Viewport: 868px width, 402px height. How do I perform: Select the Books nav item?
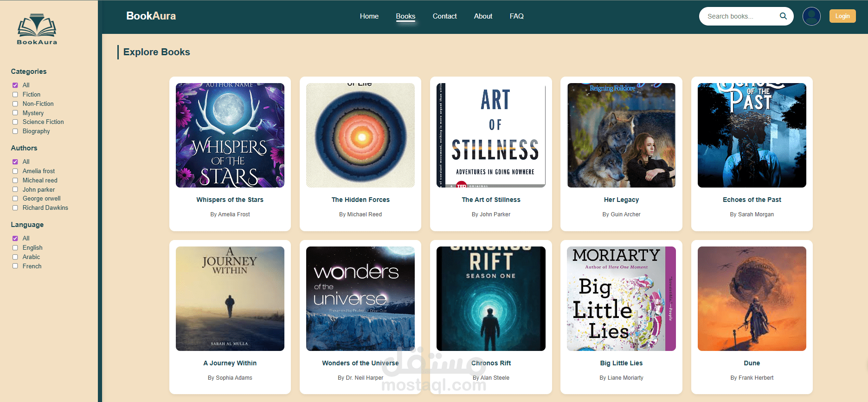tap(405, 16)
